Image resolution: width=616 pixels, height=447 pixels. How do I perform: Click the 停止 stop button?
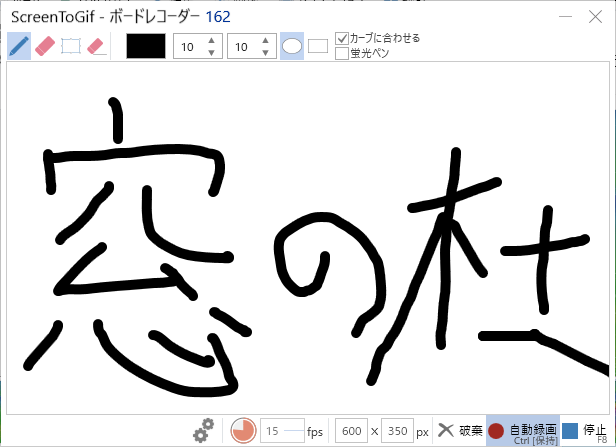point(585,431)
